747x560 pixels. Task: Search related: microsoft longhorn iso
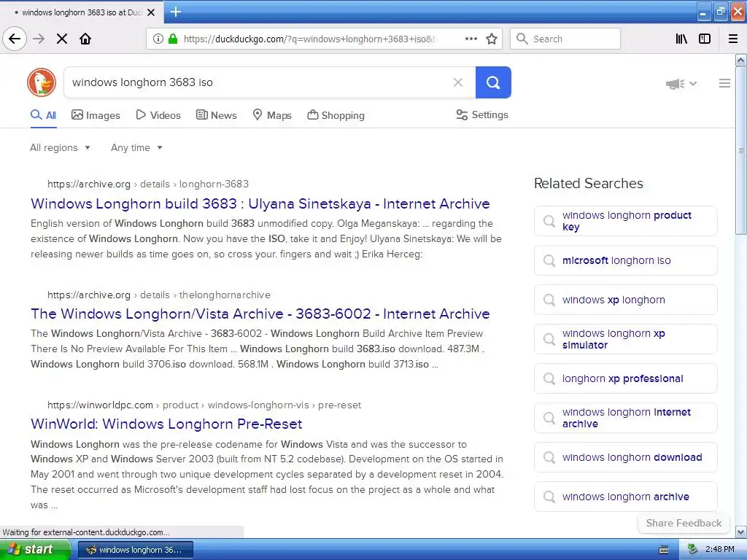[625, 260]
